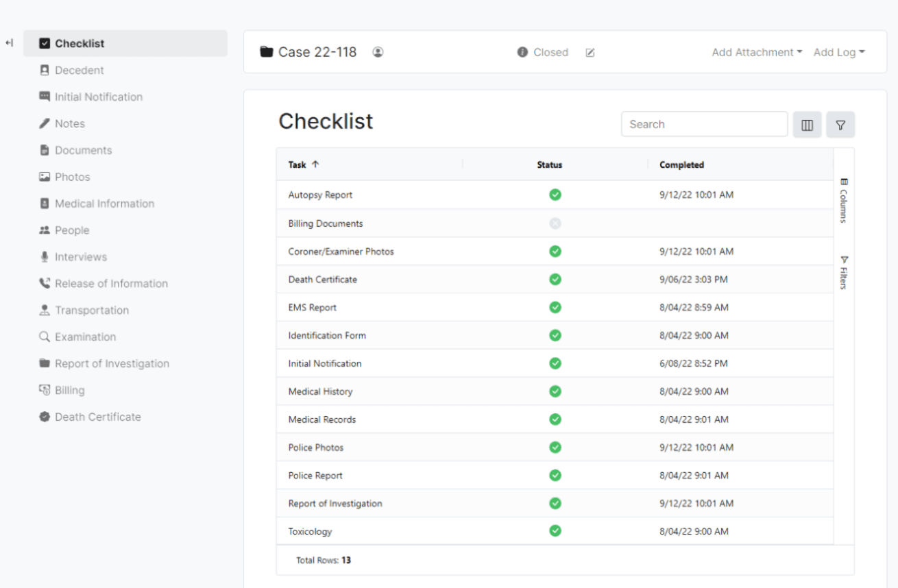Click the info icon beside Closed status

tap(522, 52)
